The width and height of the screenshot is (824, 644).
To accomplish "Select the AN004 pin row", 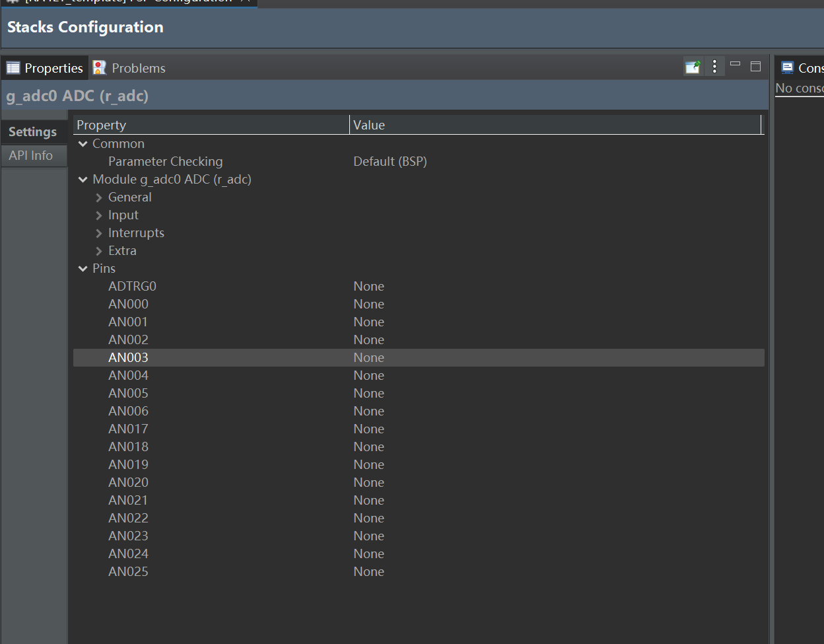I will (x=419, y=376).
